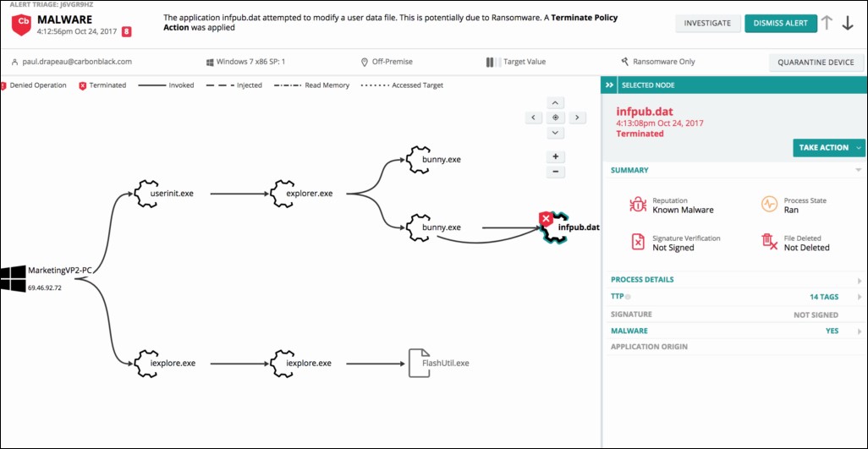Collapse the Summary section

859,171
